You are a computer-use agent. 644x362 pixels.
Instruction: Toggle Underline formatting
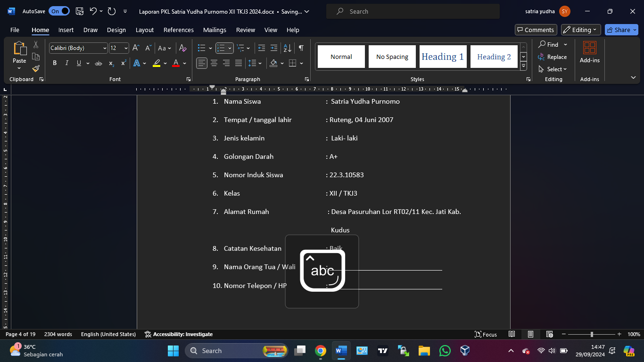tap(79, 63)
